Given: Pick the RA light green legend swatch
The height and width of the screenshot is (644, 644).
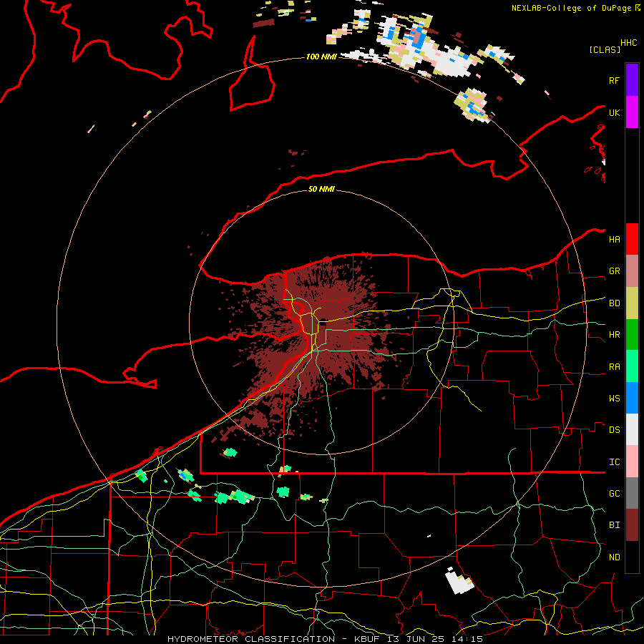Looking at the screenshot, I should click(x=632, y=366).
